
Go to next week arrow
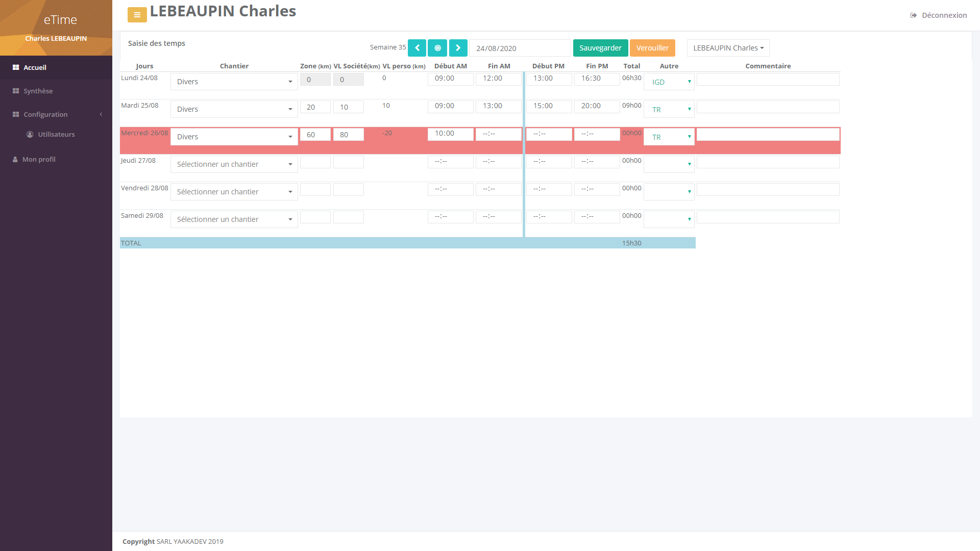pos(458,48)
